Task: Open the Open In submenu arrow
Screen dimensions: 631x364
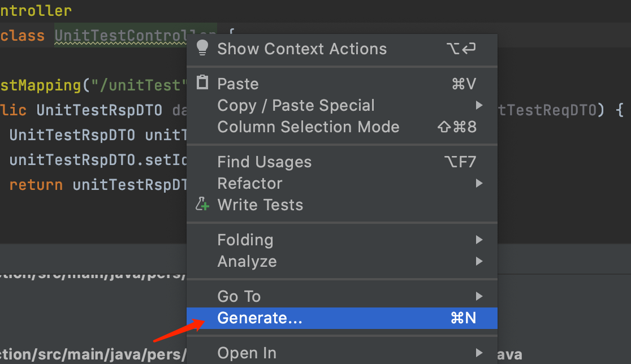Action: pyautogui.click(x=479, y=353)
